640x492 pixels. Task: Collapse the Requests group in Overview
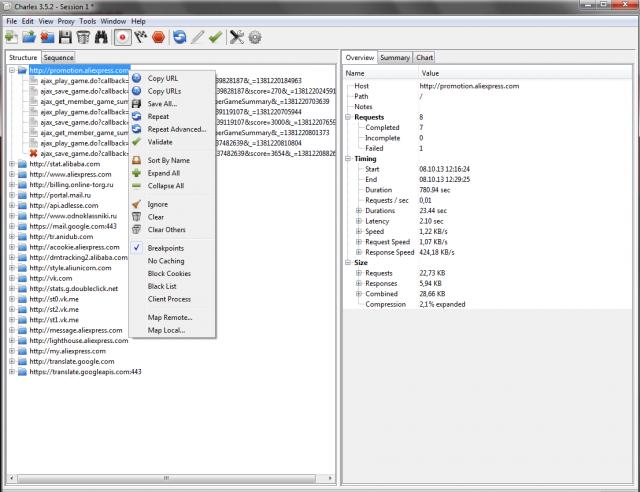click(x=348, y=117)
